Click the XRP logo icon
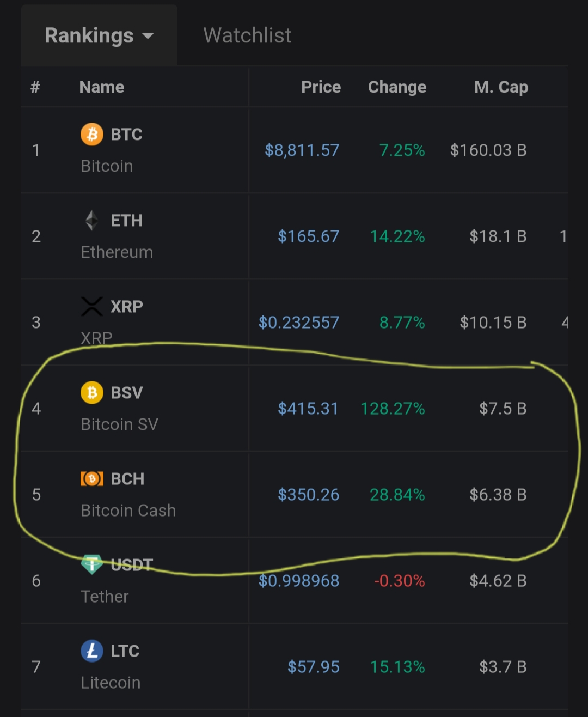Image resolution: width=588 pixels, height=717 pixels. (92, 306)
